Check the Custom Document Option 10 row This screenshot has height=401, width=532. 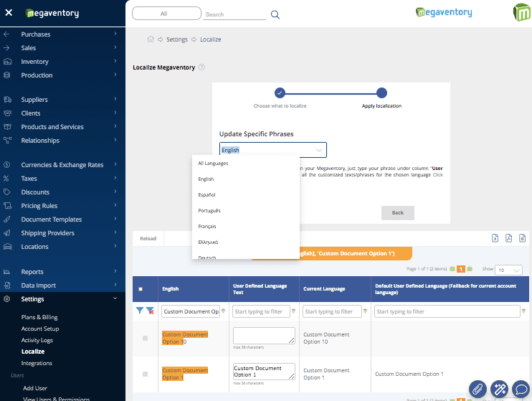(x=145, y=338)
